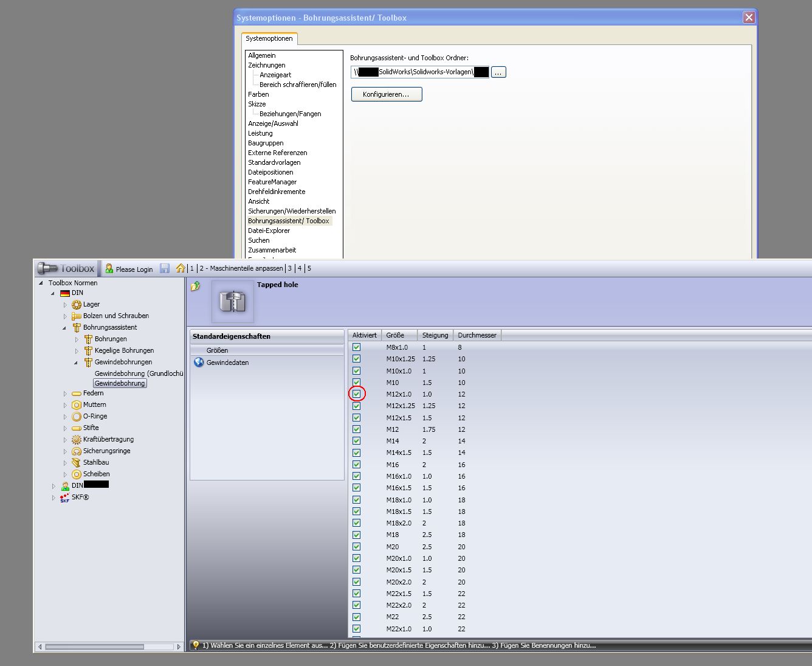Viewport: 812px width, 666px height.
Task: Collapse the DIN standard node
Action: click(x=53, y=293)
